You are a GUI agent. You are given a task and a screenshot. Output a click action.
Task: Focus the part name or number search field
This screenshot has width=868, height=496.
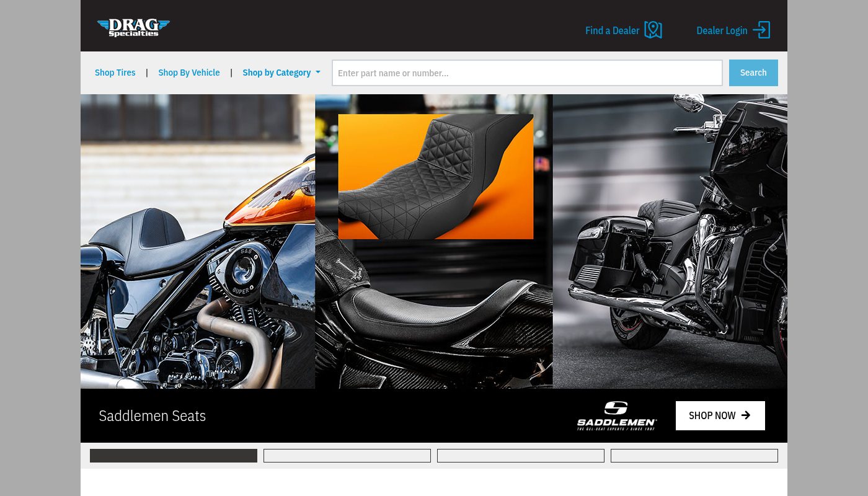coord(527,73)
